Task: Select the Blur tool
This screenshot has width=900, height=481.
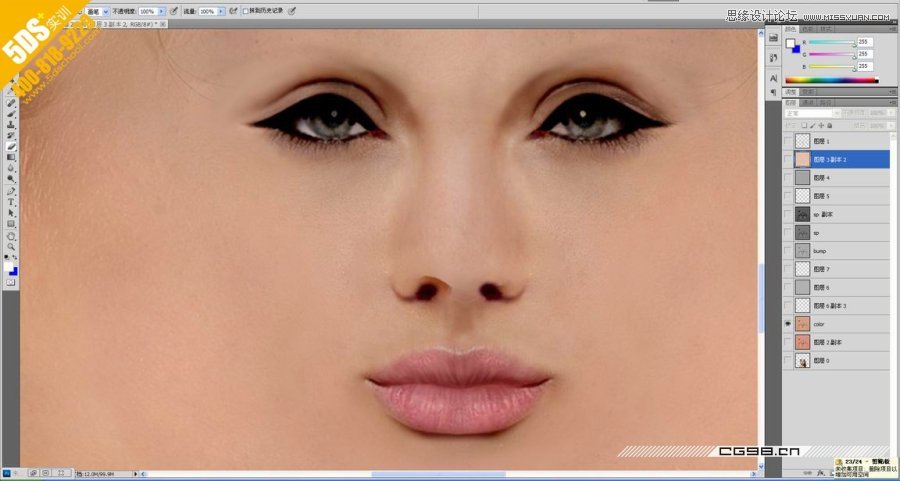Action: 11,168
